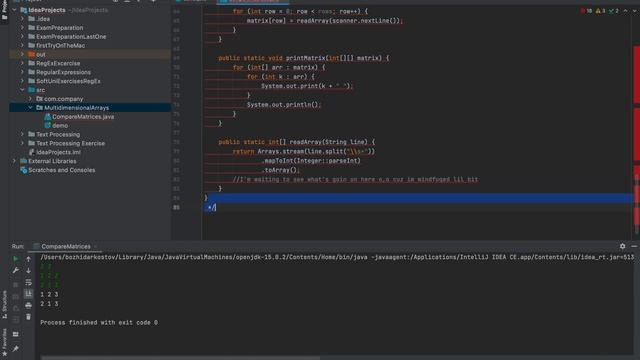
Task: Click the printMatrix method declaration line
Action: click(x=304, y=58)
